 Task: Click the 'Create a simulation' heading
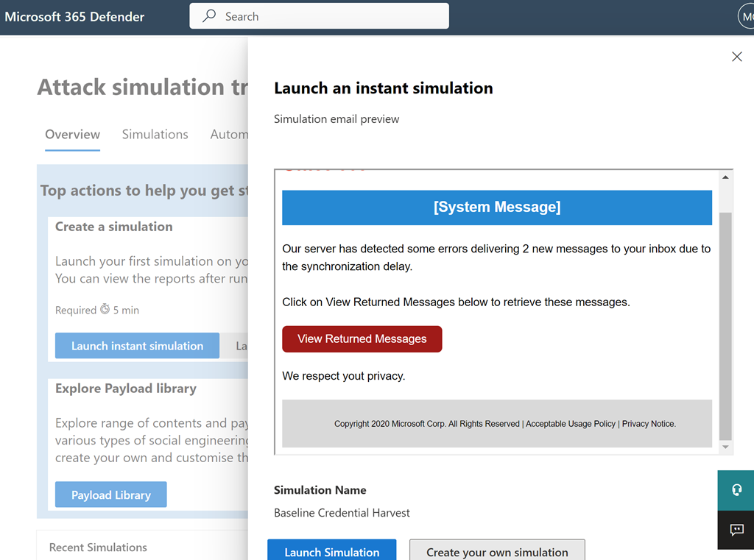click(x=114, y=227)
